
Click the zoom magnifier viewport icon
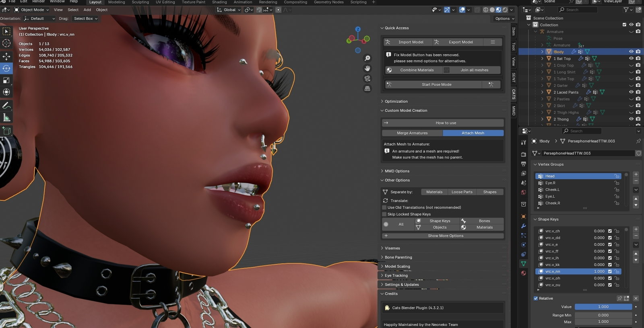pos(367,59)
